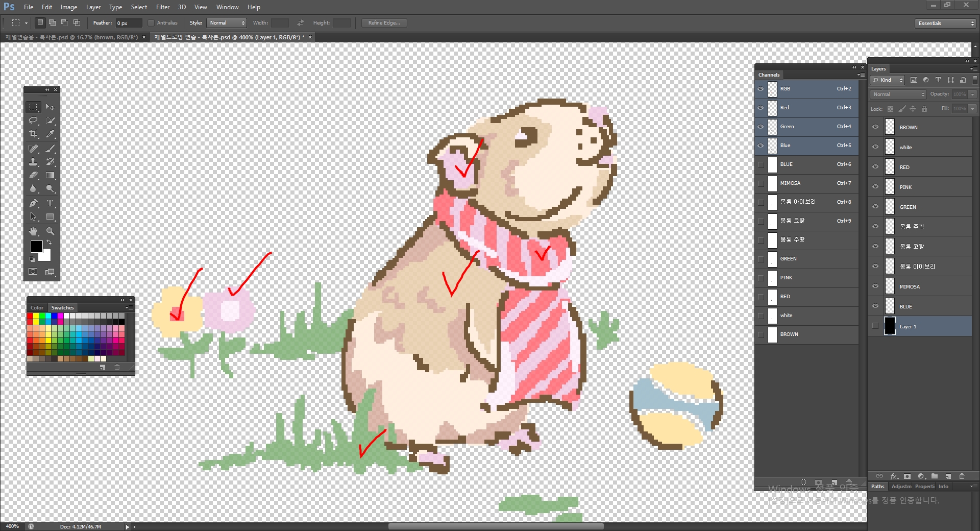980x531 pixels.
Task: Select the Dodge tool
Action: [50, 188]
